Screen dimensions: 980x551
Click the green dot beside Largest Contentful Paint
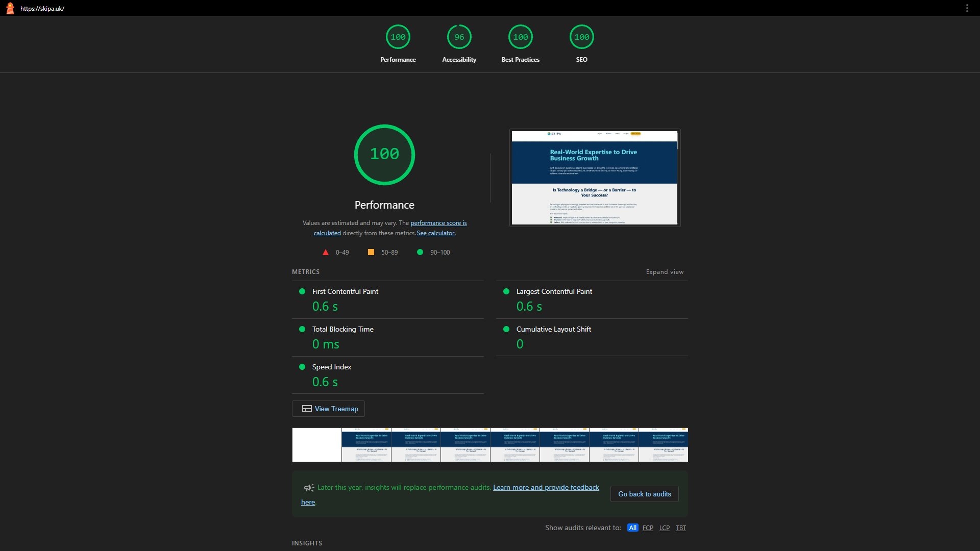506,291
